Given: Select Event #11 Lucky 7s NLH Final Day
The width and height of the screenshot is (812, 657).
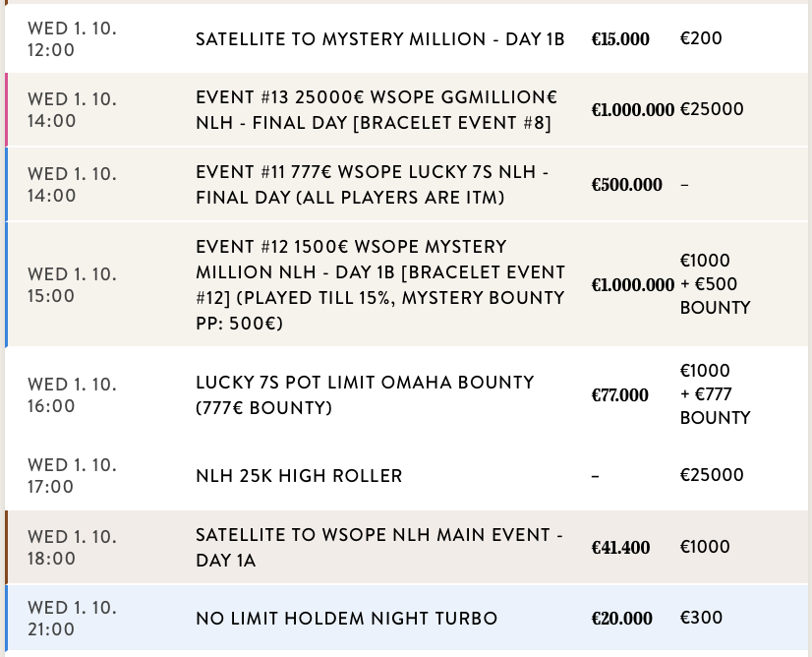Looking at the screenshot, I should (x=372, y=185).
